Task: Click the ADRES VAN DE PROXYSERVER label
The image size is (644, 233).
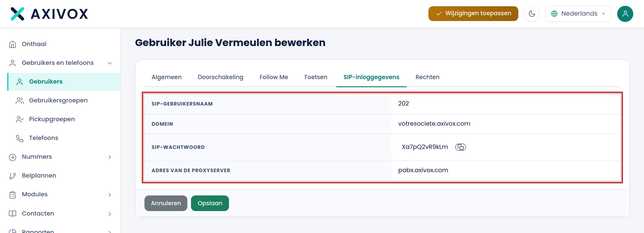Action: pos(191,170)
